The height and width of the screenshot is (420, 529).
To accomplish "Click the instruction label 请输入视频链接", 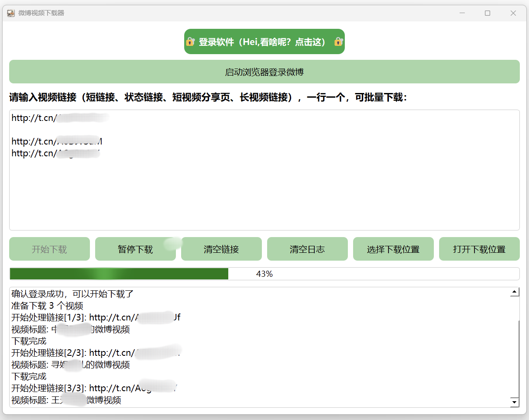I will pyautogui.click(x=208, y=97).
